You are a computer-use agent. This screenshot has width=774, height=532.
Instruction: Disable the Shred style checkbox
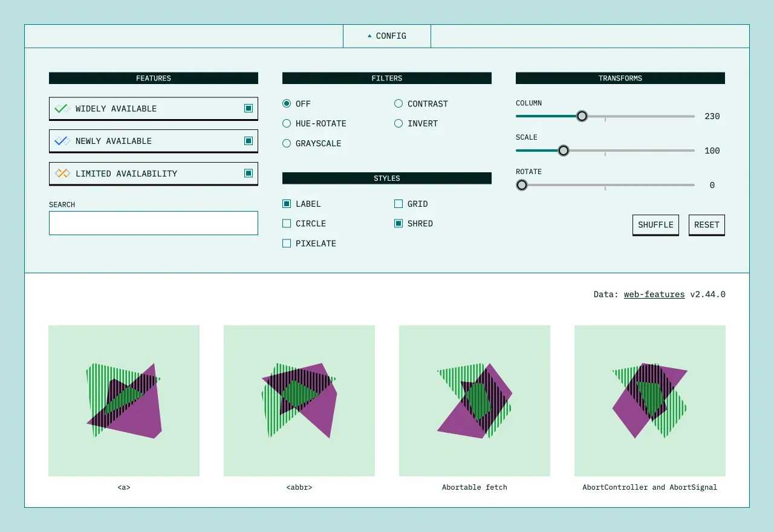click(x=398, y=224)
